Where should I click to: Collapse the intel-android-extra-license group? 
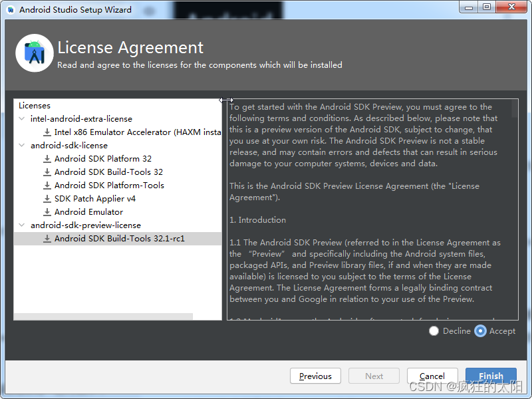click(x=22, y=119)
